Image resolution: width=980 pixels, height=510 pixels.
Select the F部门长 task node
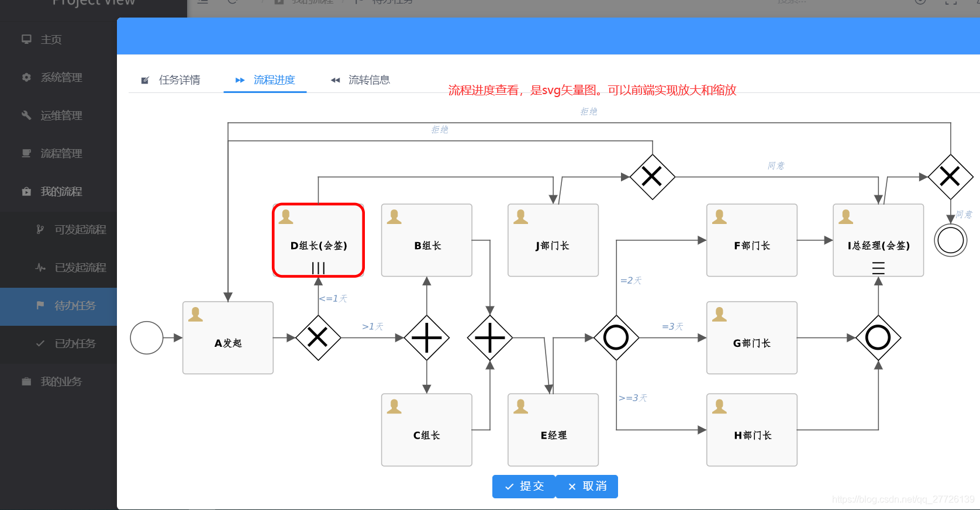pyautogui.click(x=752, y=240)
